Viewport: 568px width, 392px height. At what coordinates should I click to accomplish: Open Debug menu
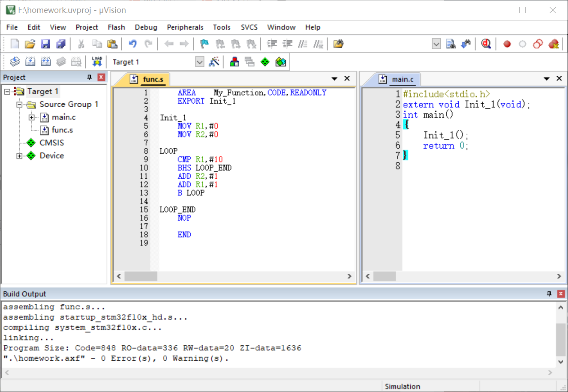(146, 27)
